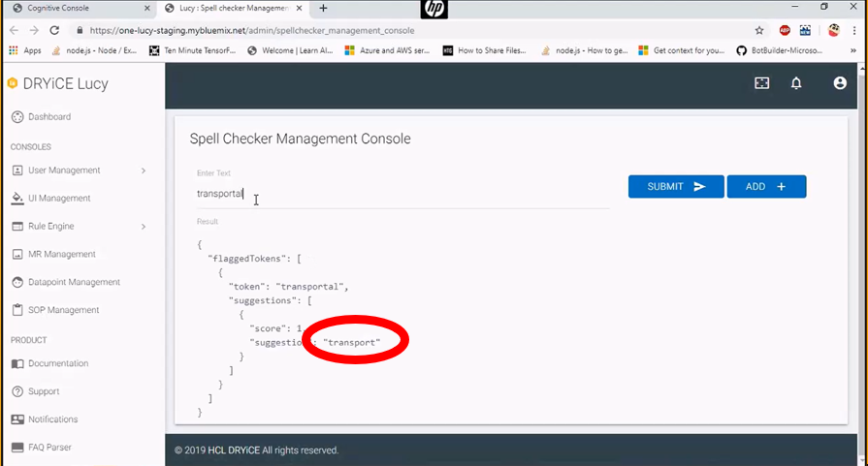Open How to Share Files bookmark

tap(484, 50)
